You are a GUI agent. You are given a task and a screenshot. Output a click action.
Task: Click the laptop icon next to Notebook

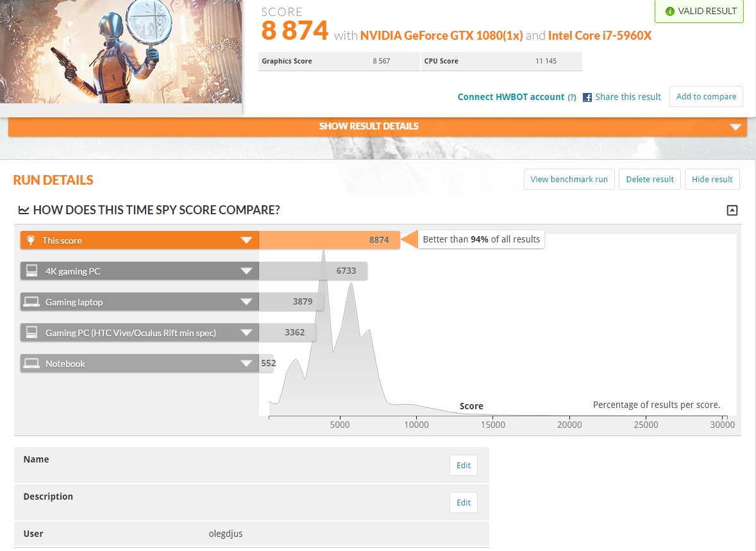coord(32,363)
